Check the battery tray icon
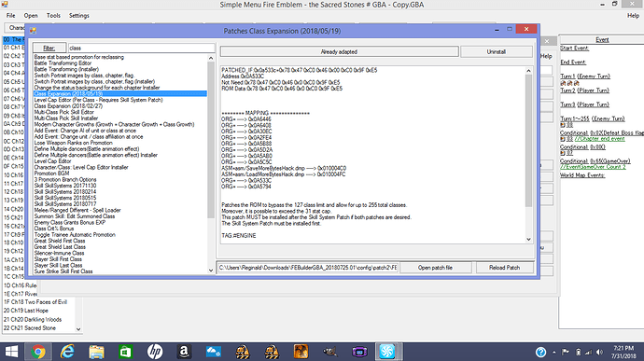This screenshot has width=644, height=361. pyautogui.click(x=579, y=353)
